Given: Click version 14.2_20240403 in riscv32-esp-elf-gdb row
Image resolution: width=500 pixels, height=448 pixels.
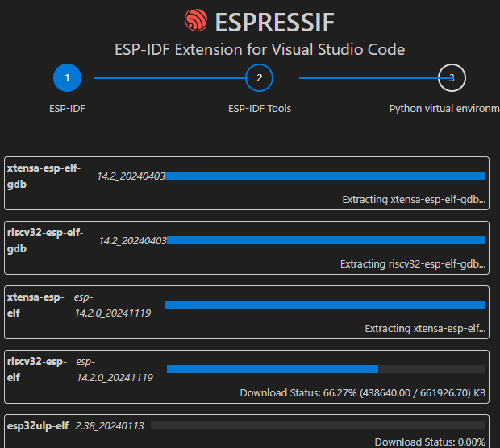Looking at the screenshot, I should [x=132, y=241].
